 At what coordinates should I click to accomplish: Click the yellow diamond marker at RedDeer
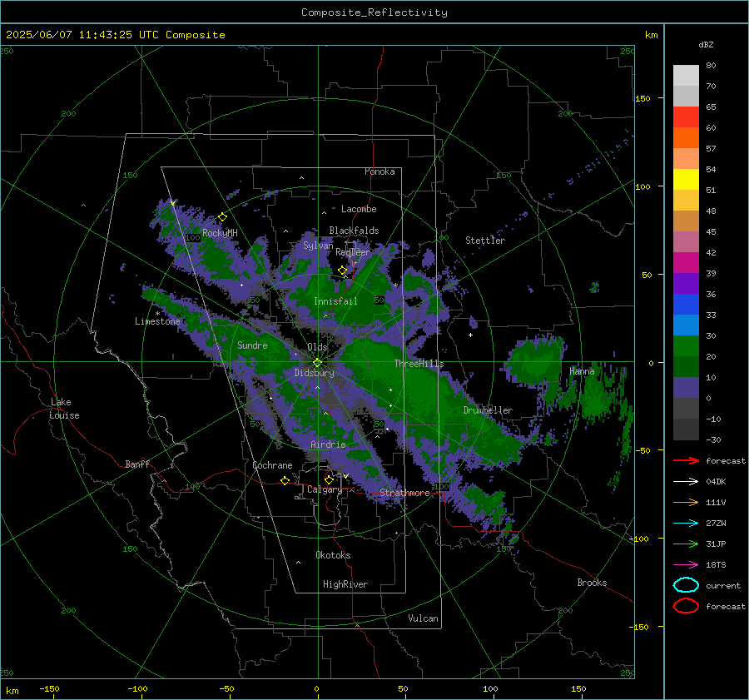tap(342, 271)
